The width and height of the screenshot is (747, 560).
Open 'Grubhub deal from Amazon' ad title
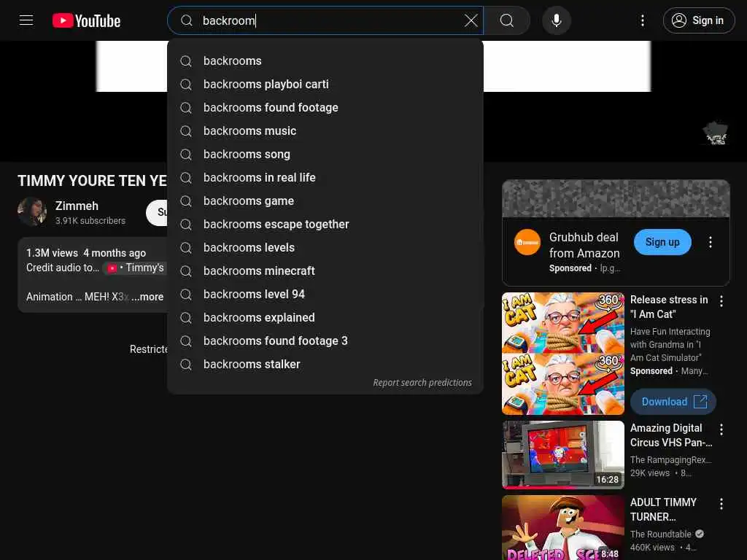584,245
